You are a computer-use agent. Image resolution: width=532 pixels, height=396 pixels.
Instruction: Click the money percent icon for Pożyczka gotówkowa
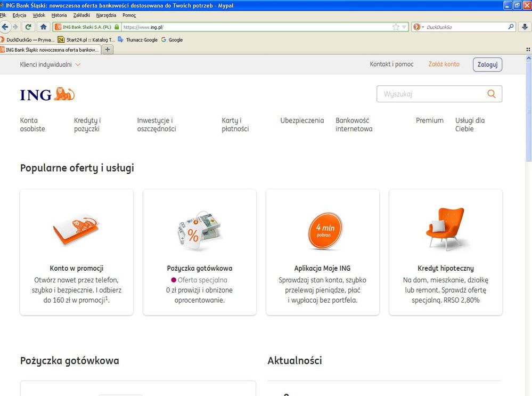point(200,230)
